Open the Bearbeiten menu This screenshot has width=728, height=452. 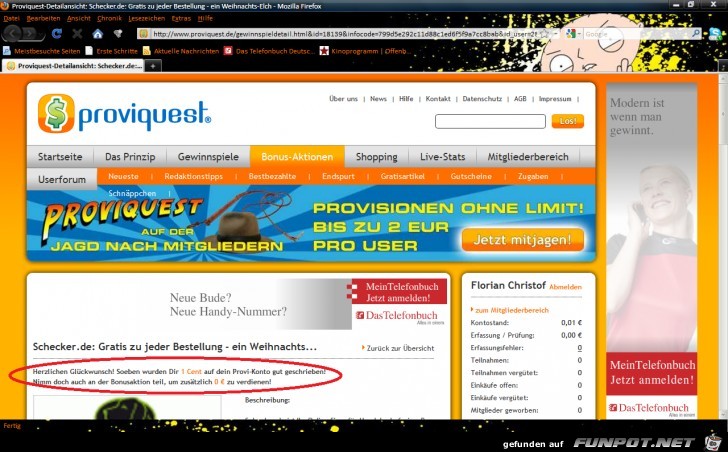coord(43,19)
